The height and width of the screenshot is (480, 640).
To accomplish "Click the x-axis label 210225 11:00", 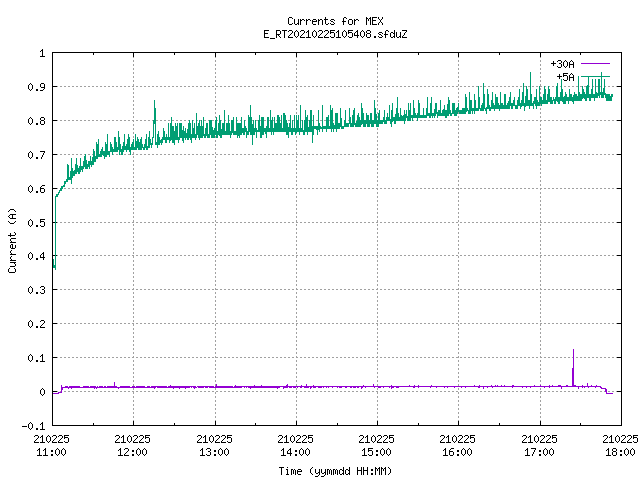I will 51,445.
